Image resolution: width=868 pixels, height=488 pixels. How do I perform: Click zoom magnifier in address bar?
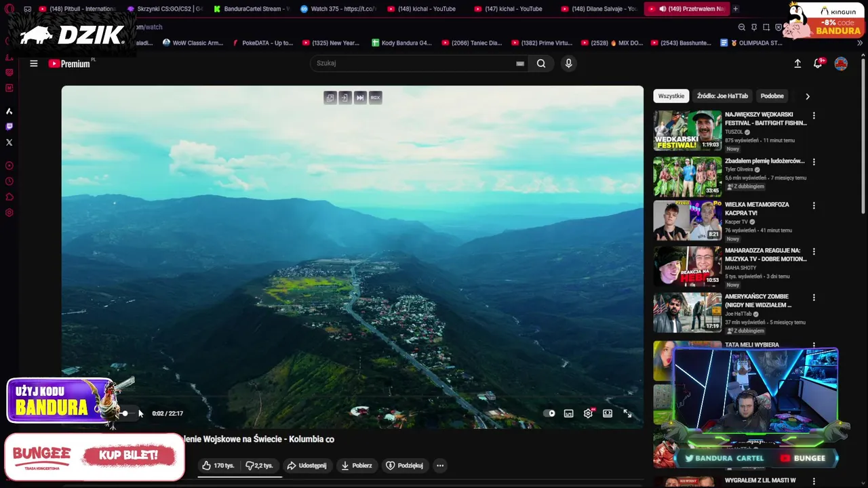point(741,27)
